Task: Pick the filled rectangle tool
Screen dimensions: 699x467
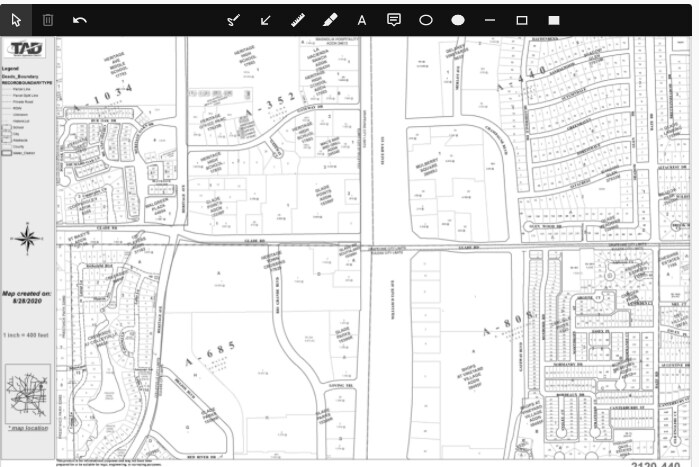Action: pyautogui.click(x=554, y=20)
